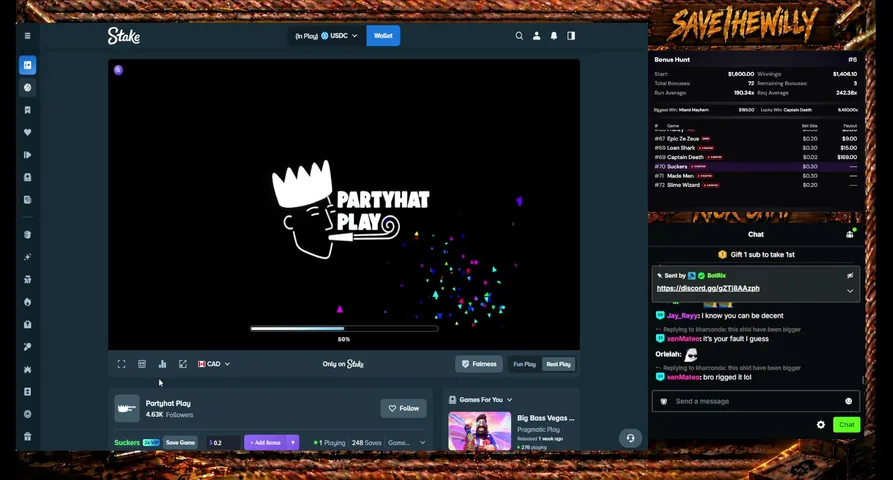Open the search magnifier in the Stake header
The image size is (893, 480).
519,35
